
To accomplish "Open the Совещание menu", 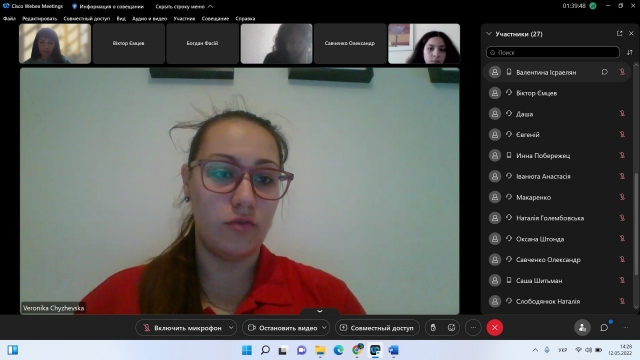I will click(x=215, y=18).
